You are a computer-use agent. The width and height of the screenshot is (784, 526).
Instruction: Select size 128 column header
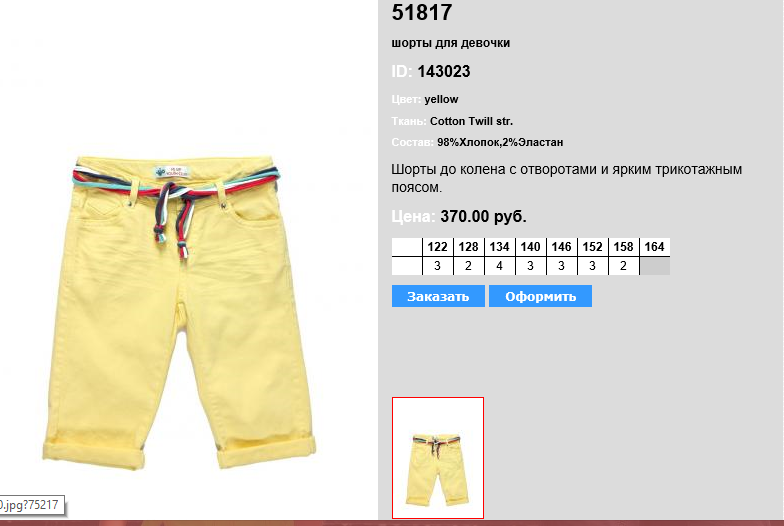tap(468, 247)
